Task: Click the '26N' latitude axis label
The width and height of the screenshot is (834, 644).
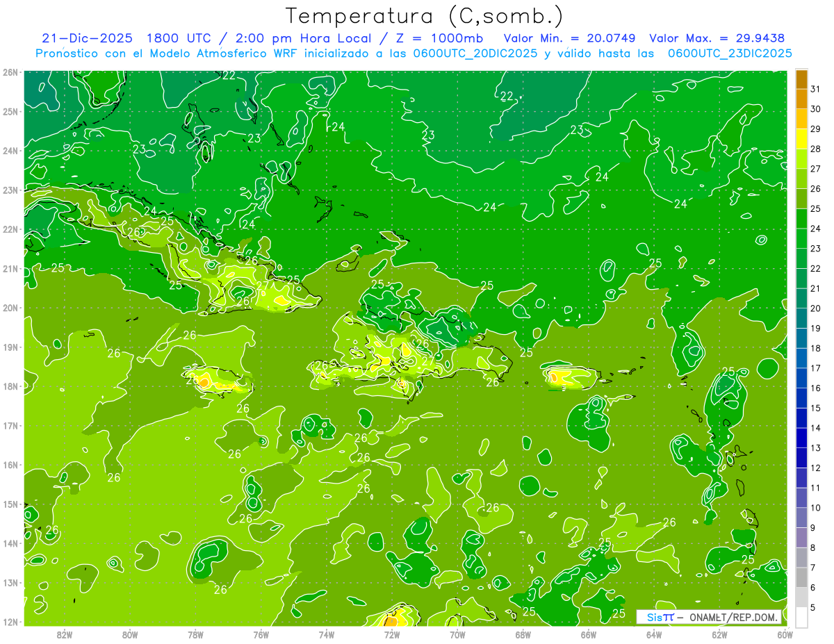Action: [10, 72]
